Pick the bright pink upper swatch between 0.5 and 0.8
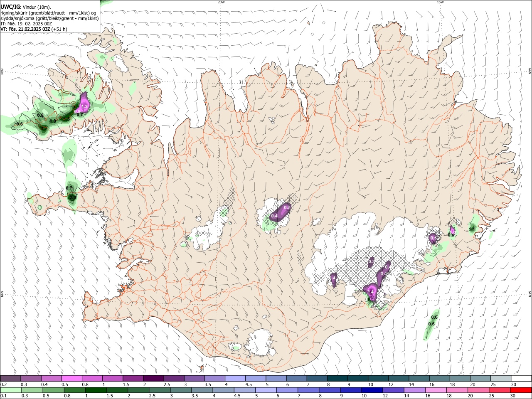532x399 pixels. tap(72, 379)
